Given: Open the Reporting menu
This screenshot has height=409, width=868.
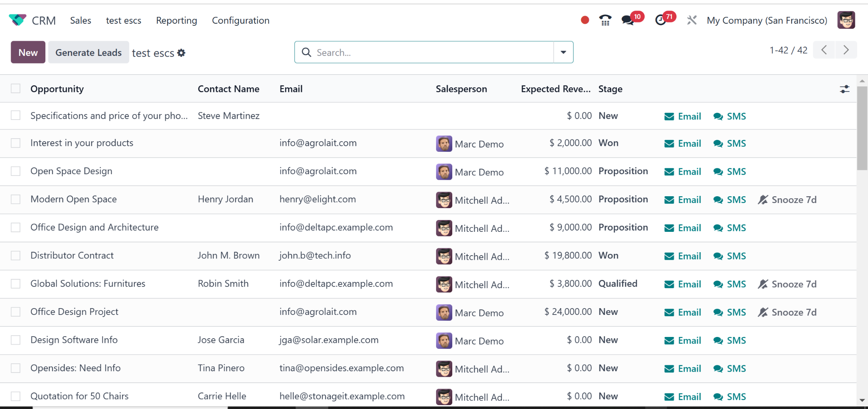Looking at the screenshot, I should (176, 20).
